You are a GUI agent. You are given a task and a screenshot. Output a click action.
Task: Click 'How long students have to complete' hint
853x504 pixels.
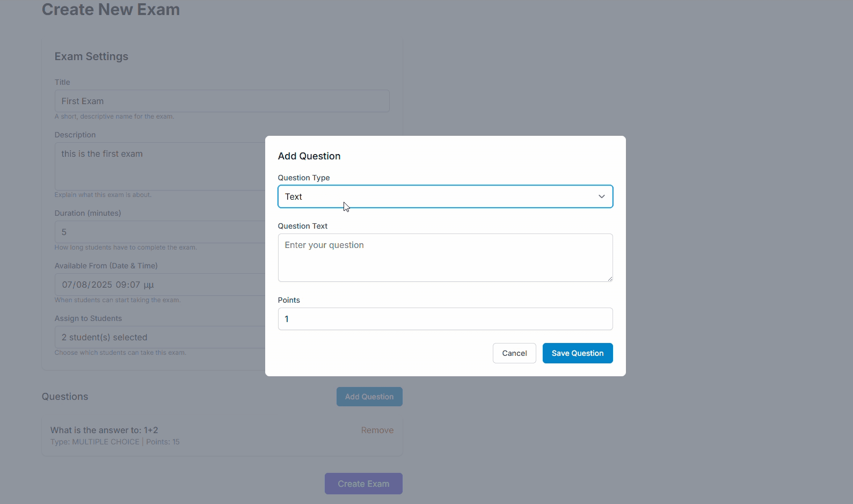pyautogui.click(x=126, y=247)
